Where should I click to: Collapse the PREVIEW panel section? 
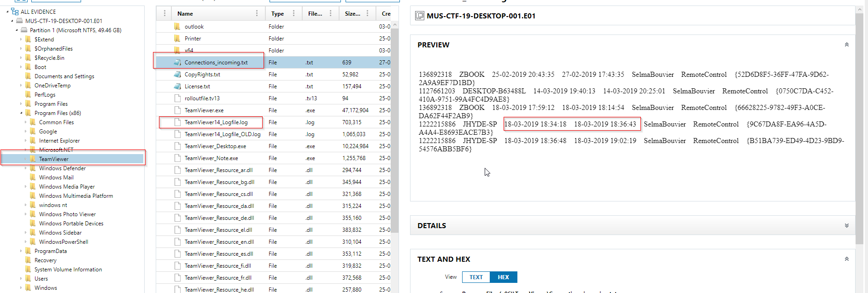(x=846, y=45)
